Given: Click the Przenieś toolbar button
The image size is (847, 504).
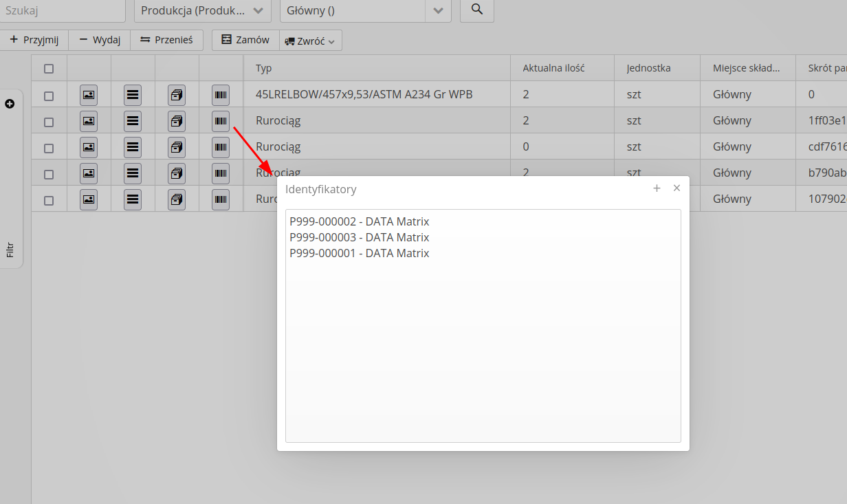Looking at the screenshot, I should 167,40.
